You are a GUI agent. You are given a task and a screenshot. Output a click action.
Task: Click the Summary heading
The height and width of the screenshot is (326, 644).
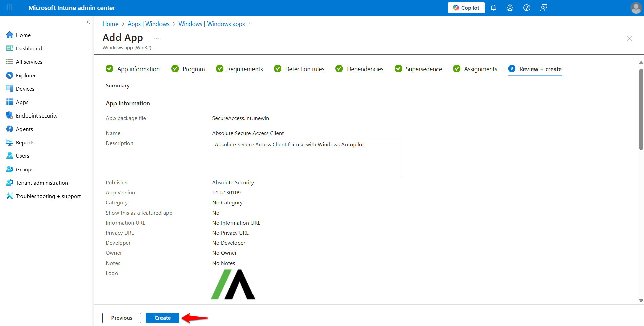click(118, 85)
